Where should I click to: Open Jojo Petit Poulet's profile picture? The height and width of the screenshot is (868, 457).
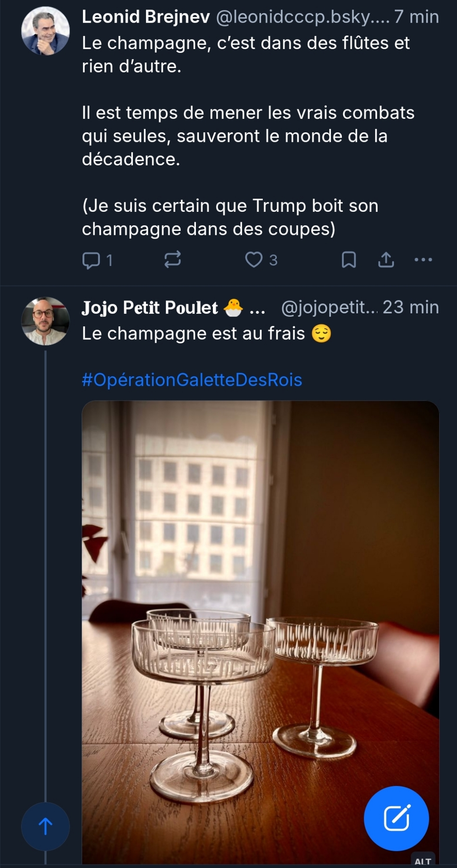pyautogui.click(x=46, y=321)
